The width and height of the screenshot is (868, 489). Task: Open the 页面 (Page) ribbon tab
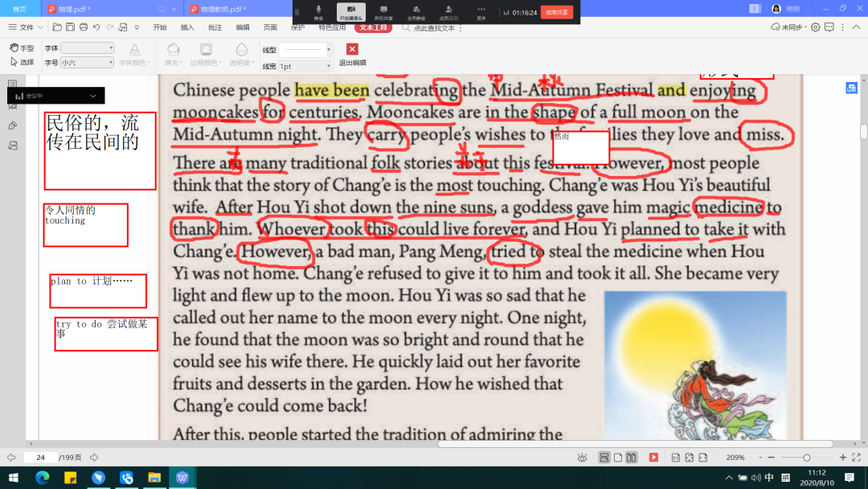pyautogui.click(x=270, y=27)
